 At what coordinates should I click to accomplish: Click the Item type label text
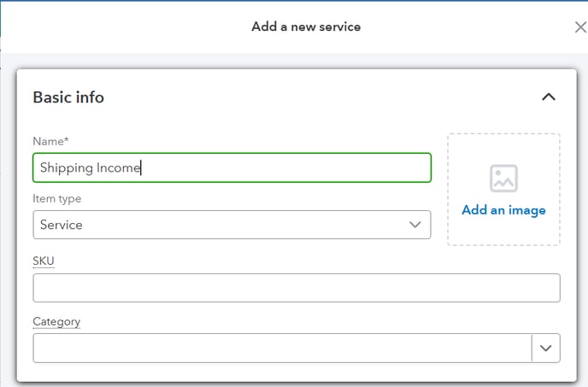(56, 198)
